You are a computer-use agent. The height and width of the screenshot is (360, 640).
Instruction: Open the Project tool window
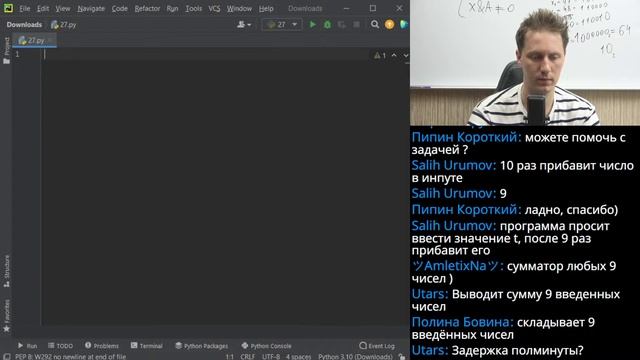(6, 51)
